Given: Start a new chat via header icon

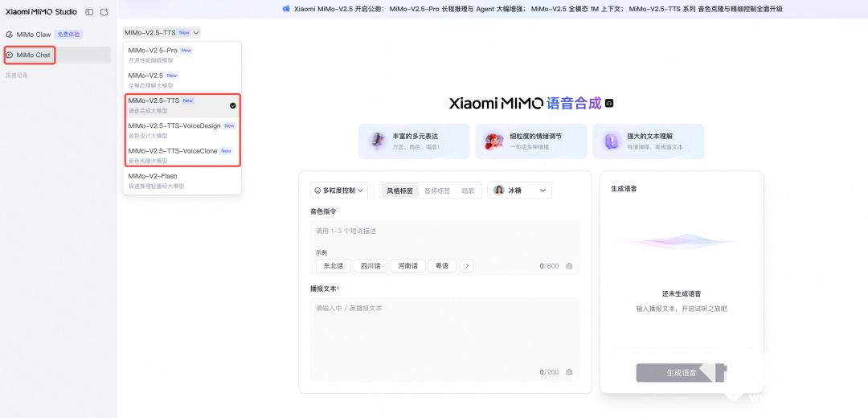Looking at the screenshot, I should [x=104, y=12].
